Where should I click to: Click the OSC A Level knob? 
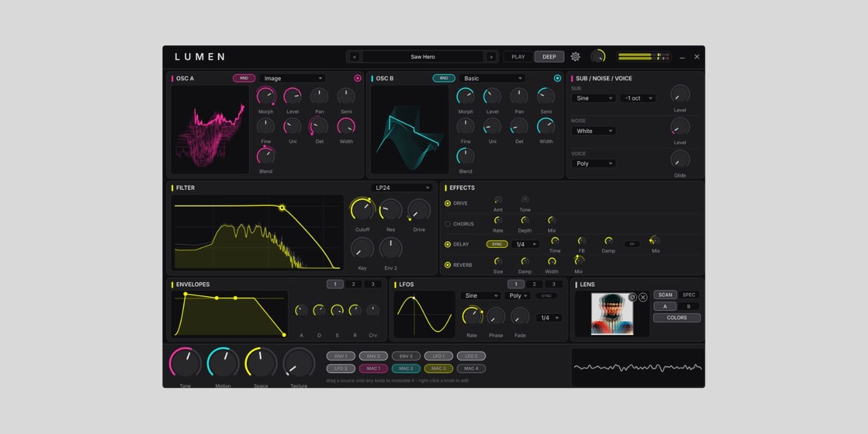[293, 96]
